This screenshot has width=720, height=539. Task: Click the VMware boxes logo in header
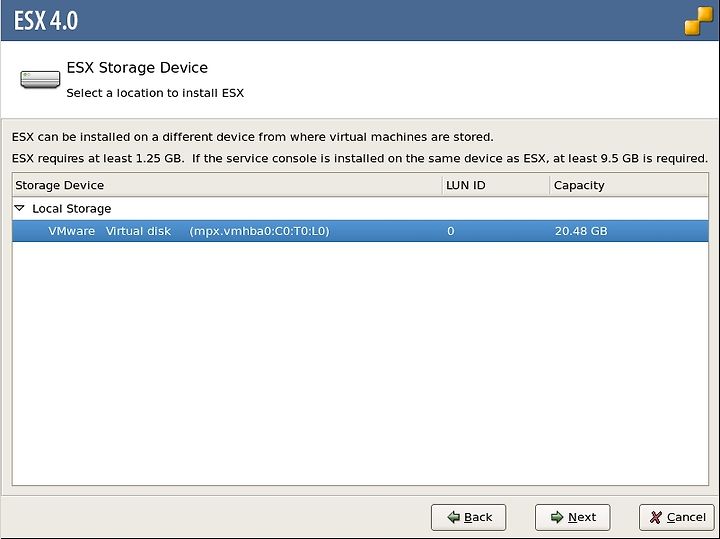(699, 21)
